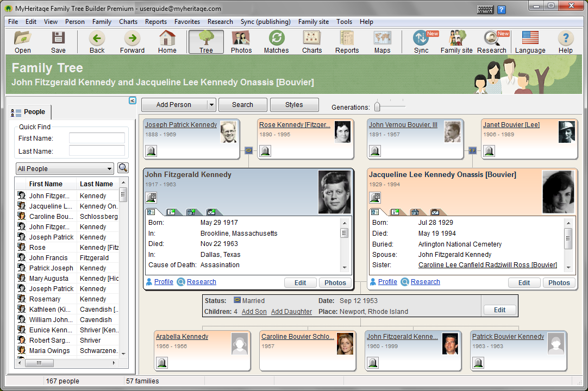Click in the First Name quick find field
Image resolution: width=588 pixels, height=391 pixels.
click(97, 138)
